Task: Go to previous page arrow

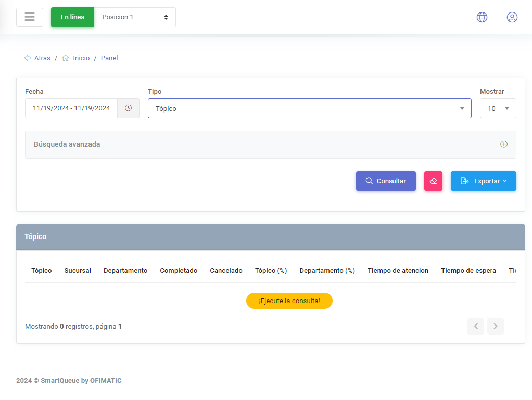Action: (476, 327)
